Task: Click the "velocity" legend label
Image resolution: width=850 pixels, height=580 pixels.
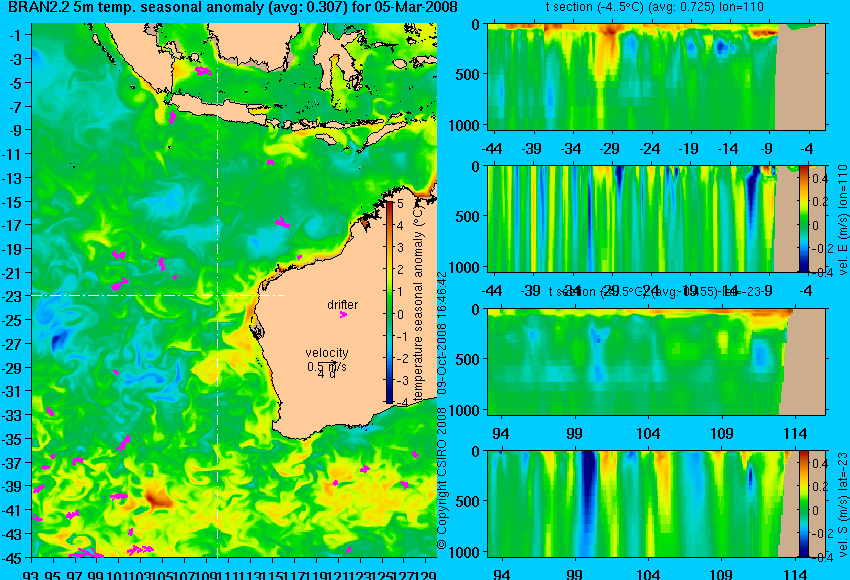Action: coord(327,353)
